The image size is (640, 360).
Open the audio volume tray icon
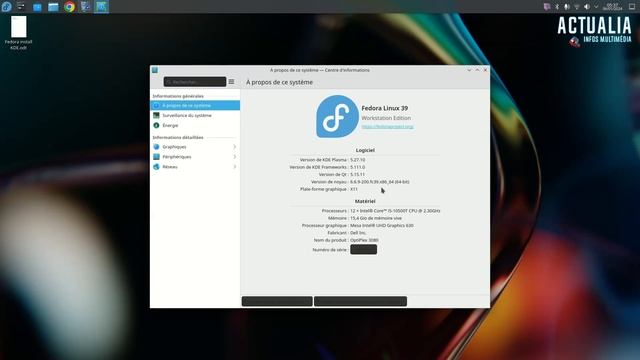(x=587, y=7)
